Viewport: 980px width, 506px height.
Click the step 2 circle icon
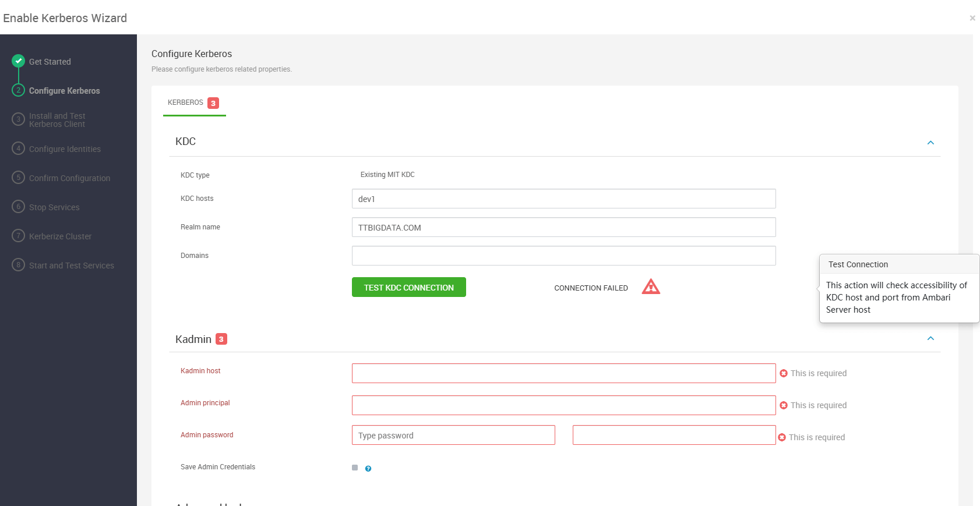coord(19,90)
